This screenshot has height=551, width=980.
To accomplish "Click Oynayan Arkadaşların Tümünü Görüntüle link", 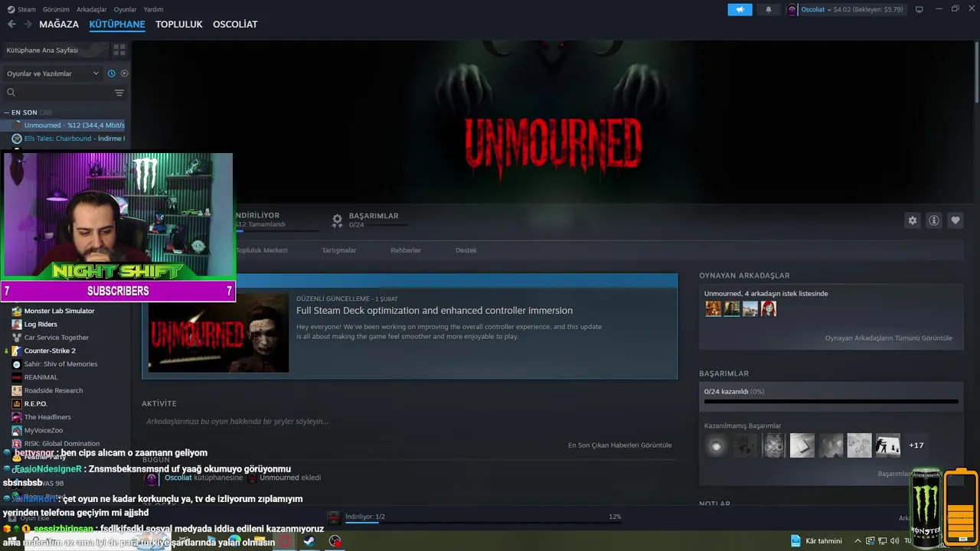I will (889, 338).
